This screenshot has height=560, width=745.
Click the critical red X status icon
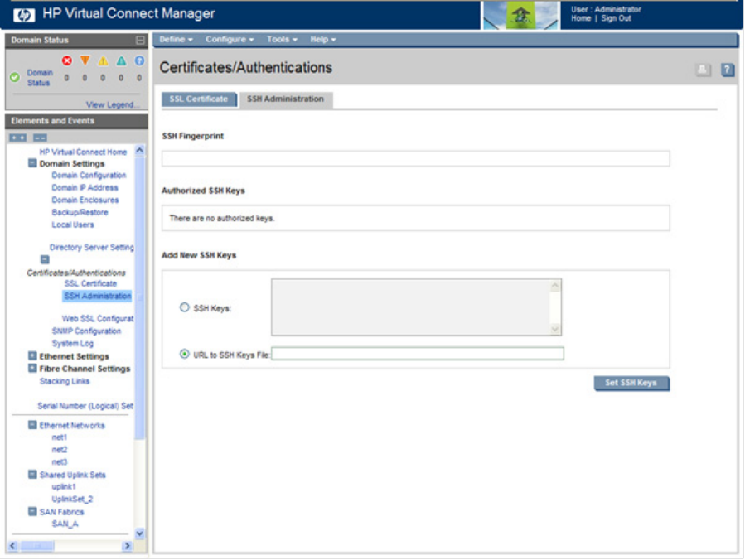coord(67,60)
